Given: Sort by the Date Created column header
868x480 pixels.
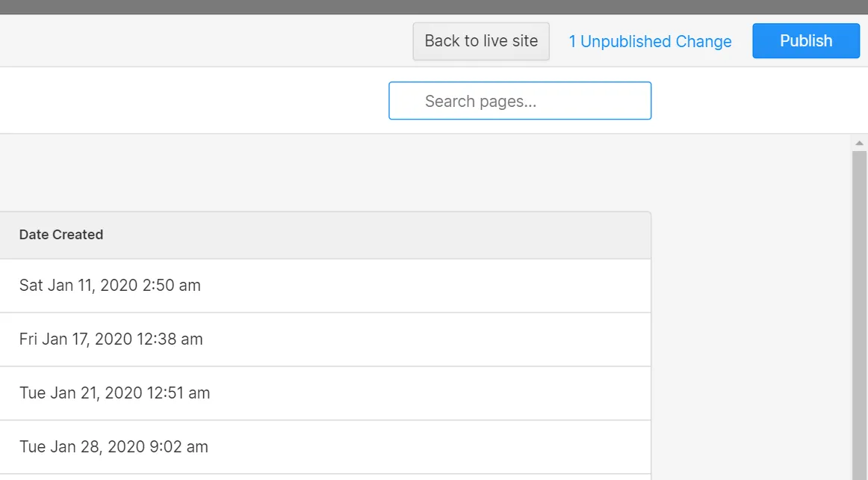Looking at the screenshot, I should coord(61,235).
